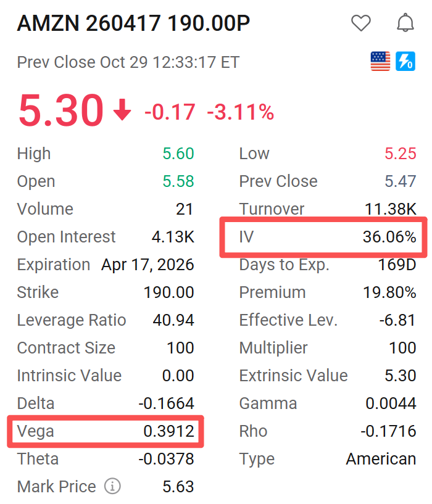Select the percentage change -3.11%
The image size is (432, 504).
click(241, 112)
